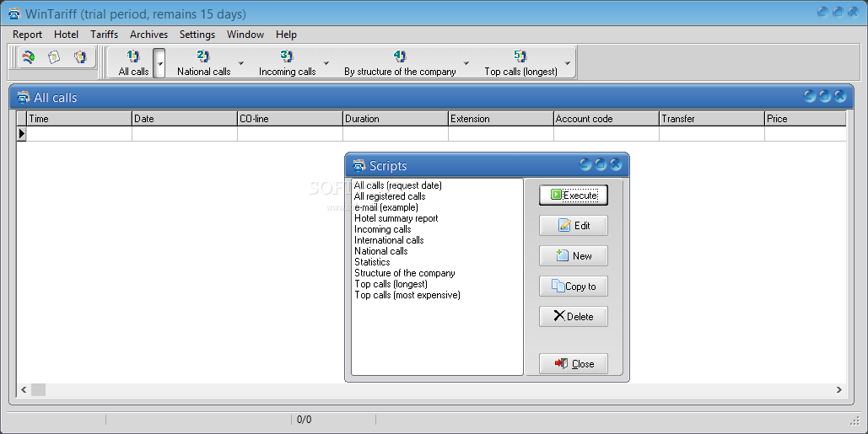Click the row selector arrow in grid
The width and height of the screenshot is (868, 434).
tap(22, 134)
